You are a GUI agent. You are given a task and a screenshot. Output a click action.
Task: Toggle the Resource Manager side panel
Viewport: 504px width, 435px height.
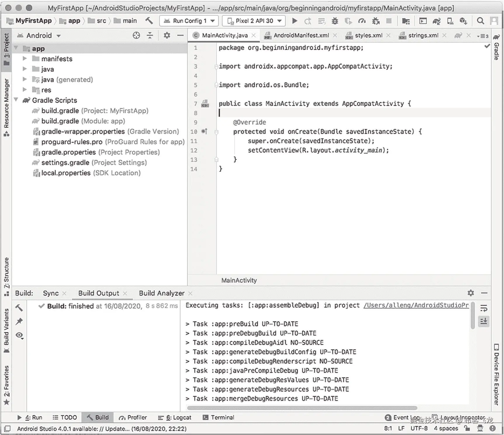[x=6, y=107]
